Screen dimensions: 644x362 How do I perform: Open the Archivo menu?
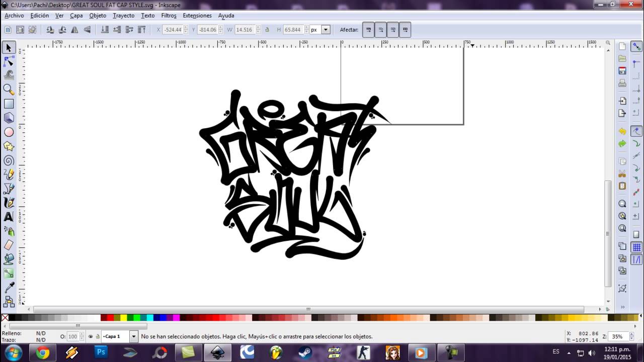coord(14,16)
